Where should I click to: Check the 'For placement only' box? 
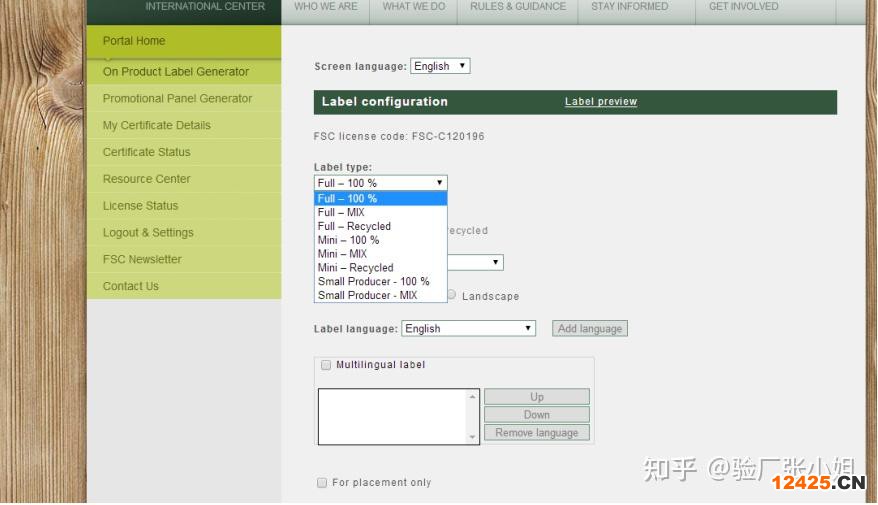[322, 483]
